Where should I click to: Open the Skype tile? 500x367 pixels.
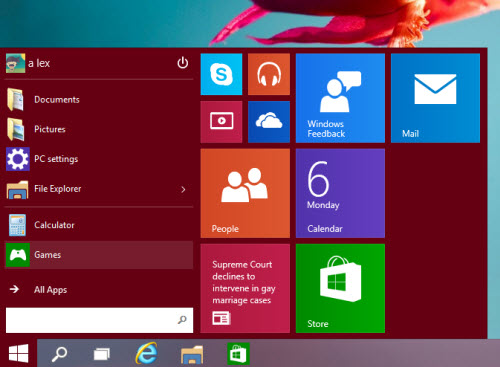tap(221, 74)
